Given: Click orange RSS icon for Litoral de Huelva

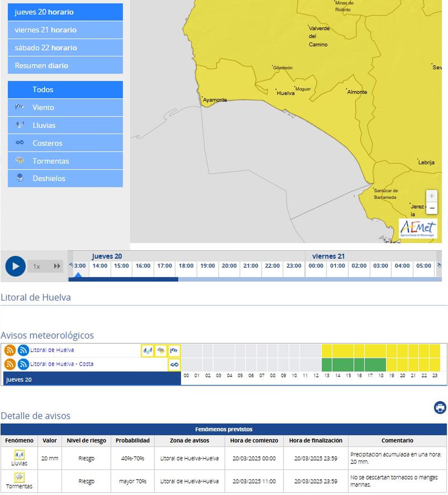Looking at the screenshot, I should coord(10,350).
